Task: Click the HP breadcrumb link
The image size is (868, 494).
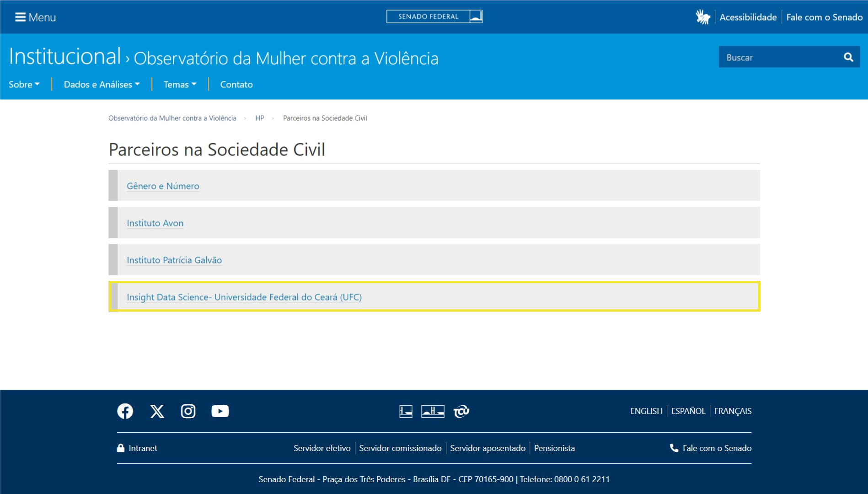Action: 260,118
